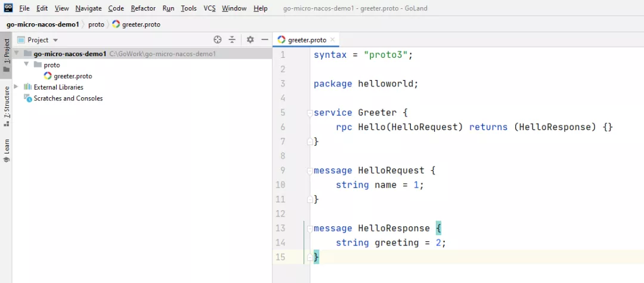Click line number 1 in the gutter

[282, 55]
